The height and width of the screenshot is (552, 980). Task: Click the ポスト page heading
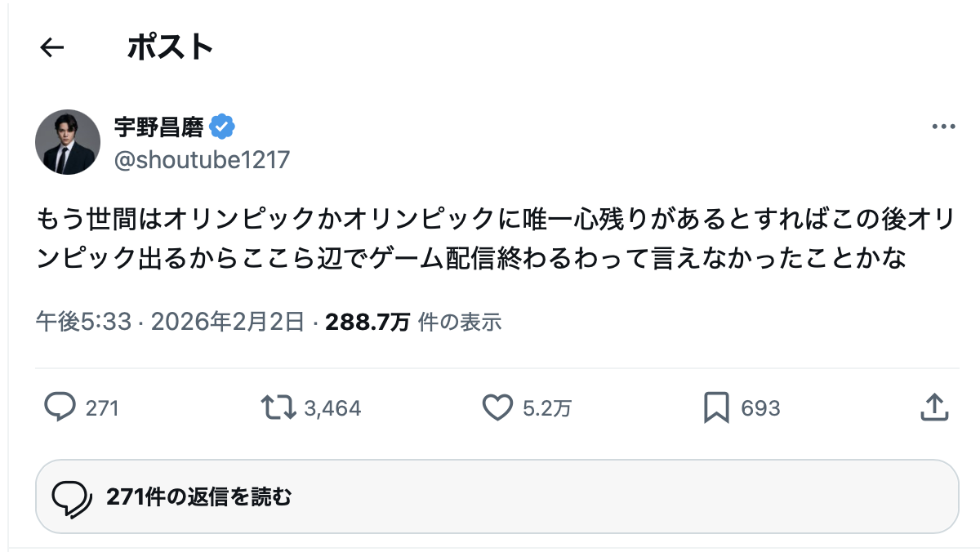tap(170, 48)
